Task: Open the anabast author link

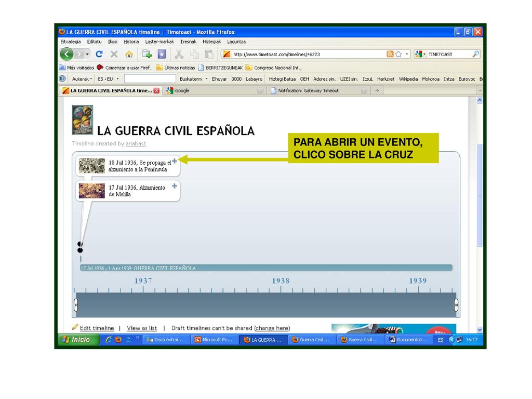Action: click(x=136, y=143)
